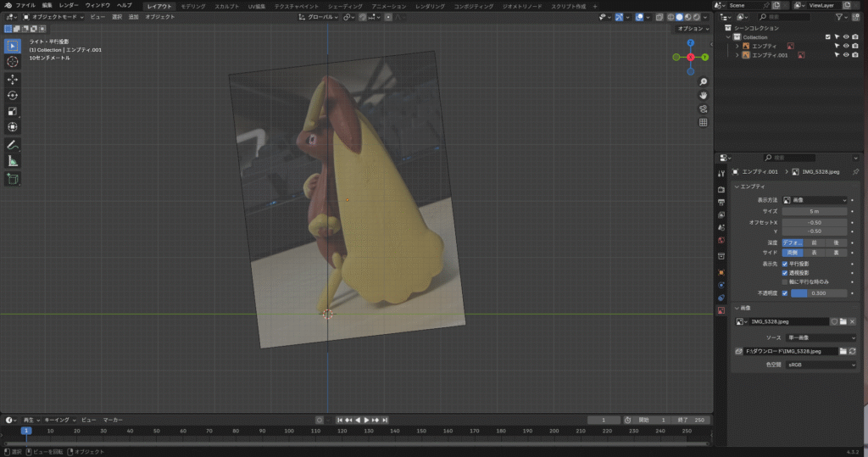
Task: Disable render for エンプティ.001 camera icon
Action: coord(855,55)
